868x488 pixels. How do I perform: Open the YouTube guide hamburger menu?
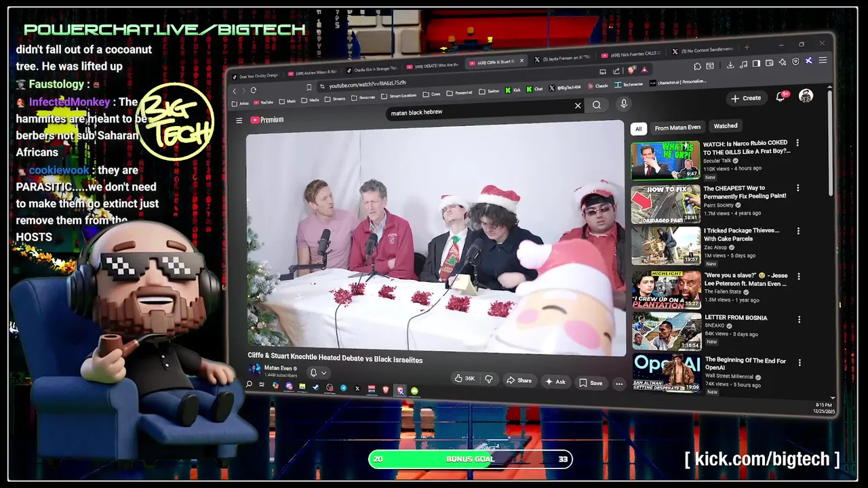pyautogui.click(x=239, y=120)
